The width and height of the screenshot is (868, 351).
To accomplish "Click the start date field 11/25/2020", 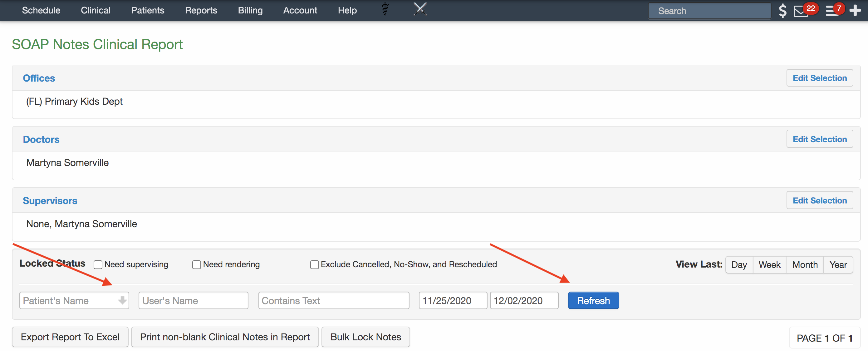I will [x=453, y=300].
